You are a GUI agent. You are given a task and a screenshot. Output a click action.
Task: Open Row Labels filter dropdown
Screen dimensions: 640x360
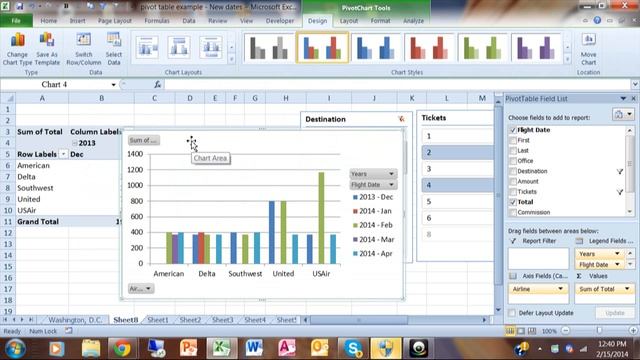tap(63, 154)
